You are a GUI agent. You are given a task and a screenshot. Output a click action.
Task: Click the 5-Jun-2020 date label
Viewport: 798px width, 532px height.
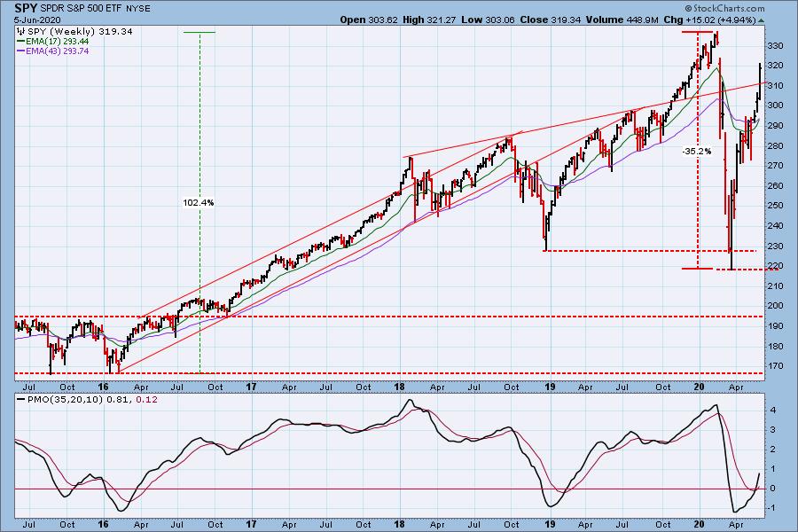[x=37, y=20]
